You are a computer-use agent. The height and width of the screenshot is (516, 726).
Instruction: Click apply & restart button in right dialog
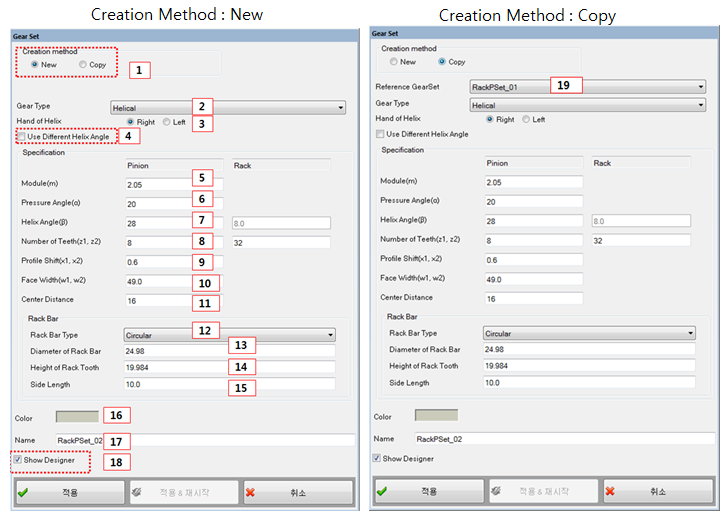(544, 491)
